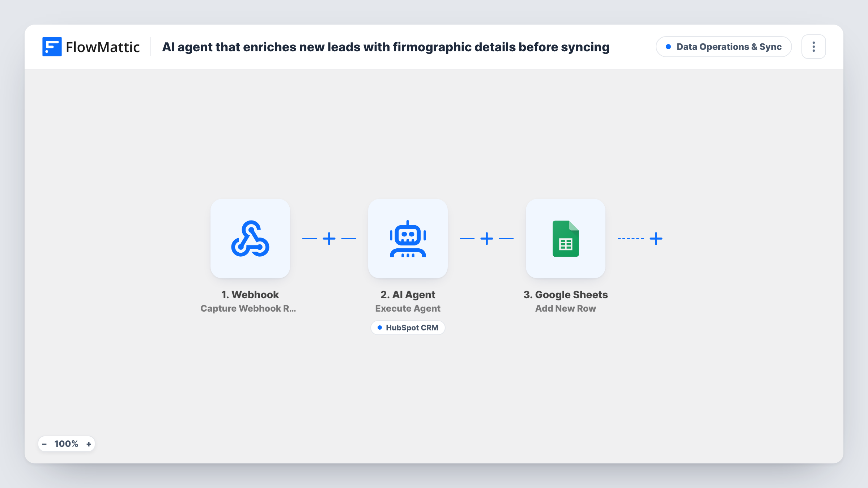Click the 'Execute Agent' action text
Viewport: 868px width, 488px height.
(408, 308)
